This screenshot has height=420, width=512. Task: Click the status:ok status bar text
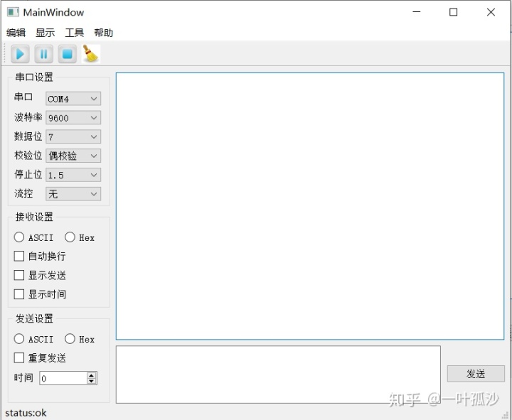[x=26, y=413]
